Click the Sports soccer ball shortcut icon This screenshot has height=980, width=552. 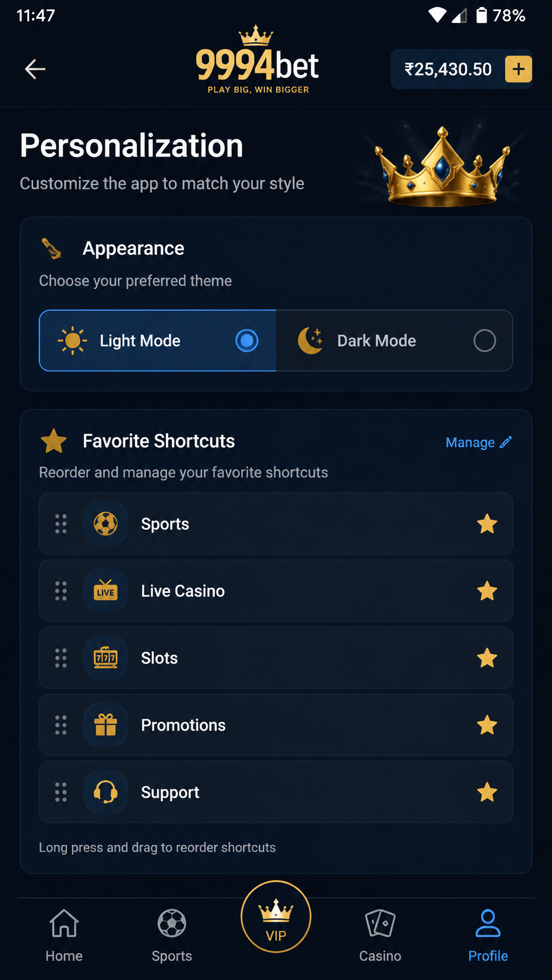click(106, 524)
